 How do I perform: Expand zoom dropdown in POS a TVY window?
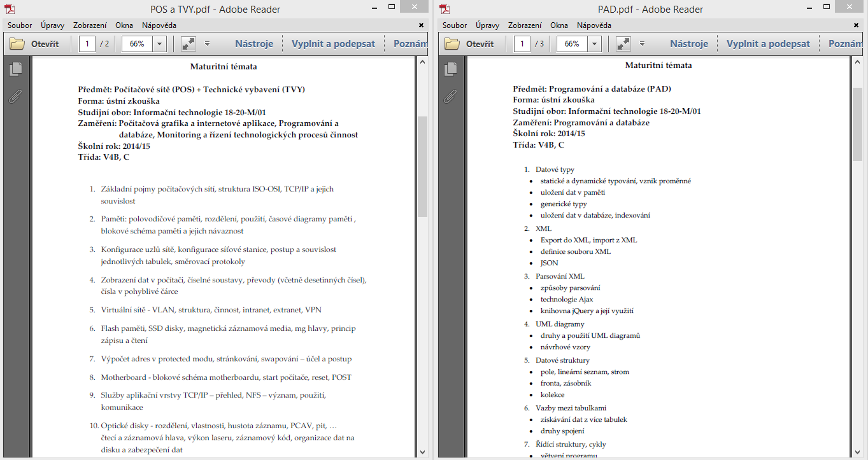click(159, 44)
